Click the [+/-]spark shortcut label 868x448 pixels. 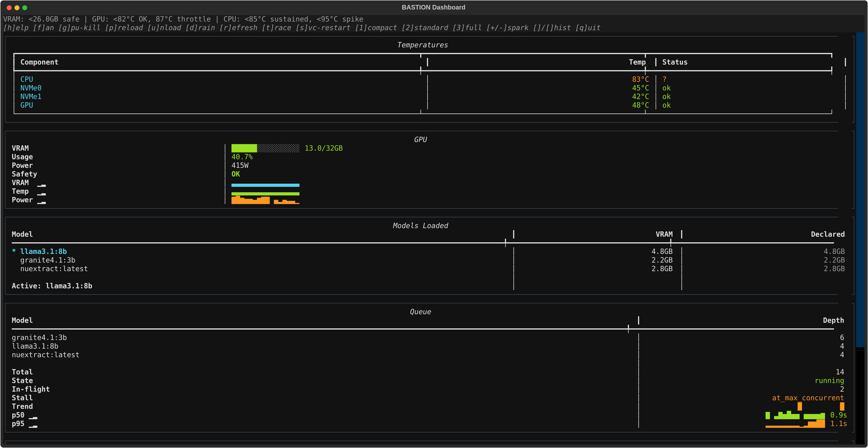507,28
